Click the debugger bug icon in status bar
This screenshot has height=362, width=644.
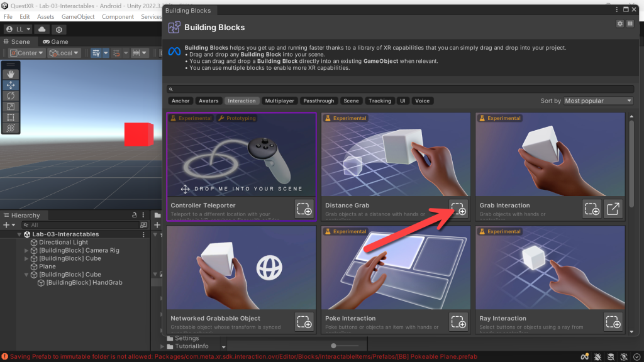coord(597,357)
